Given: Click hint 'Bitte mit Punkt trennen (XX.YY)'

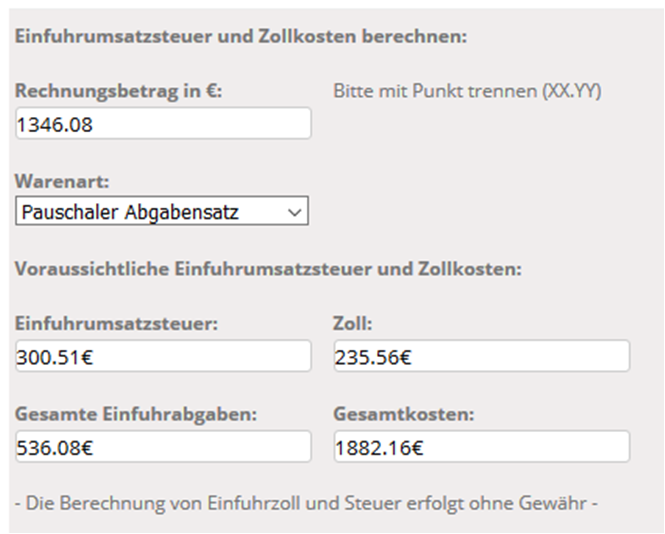Looking at the screenshot, I should click(467, 91).
